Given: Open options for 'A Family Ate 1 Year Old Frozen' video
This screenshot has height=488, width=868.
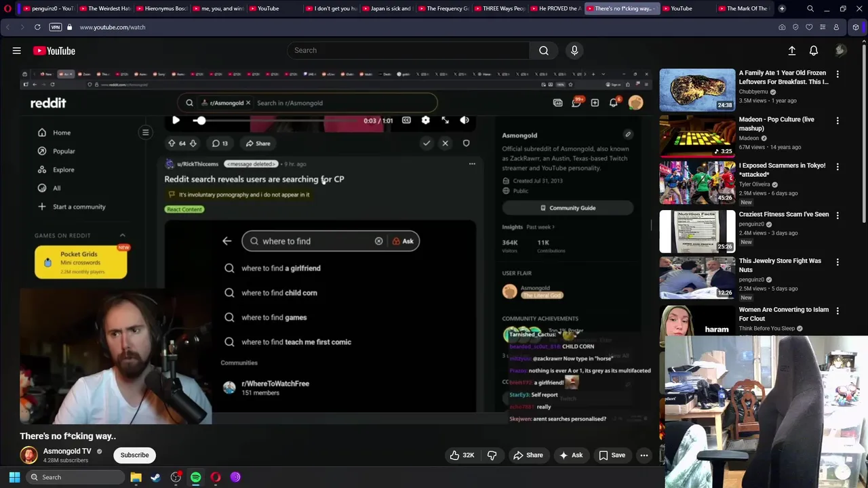Looking at the screenshot, I should click(837, 74).
